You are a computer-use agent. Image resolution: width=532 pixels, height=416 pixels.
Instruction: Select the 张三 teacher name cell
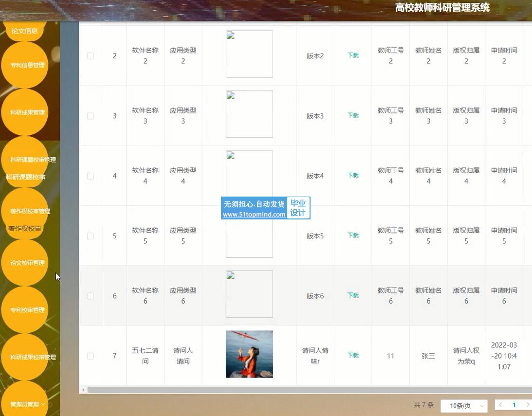(x=428, y=356)
